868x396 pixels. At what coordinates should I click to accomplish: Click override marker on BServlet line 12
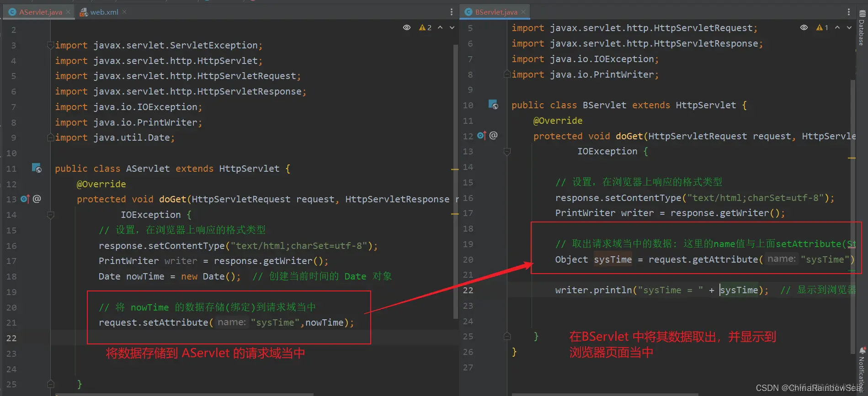click(x=481, y=135)
